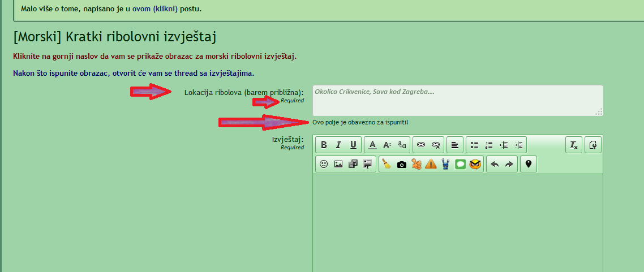The width and height of the screenshot is (644, 272).
Task: Toggle BB code source mode icon
Action: (593, 145)
